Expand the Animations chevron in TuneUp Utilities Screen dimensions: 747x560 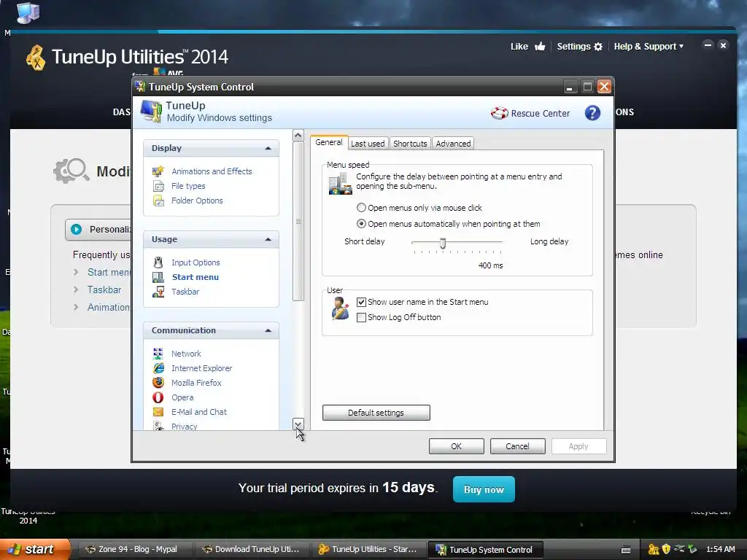click(76, 307)
